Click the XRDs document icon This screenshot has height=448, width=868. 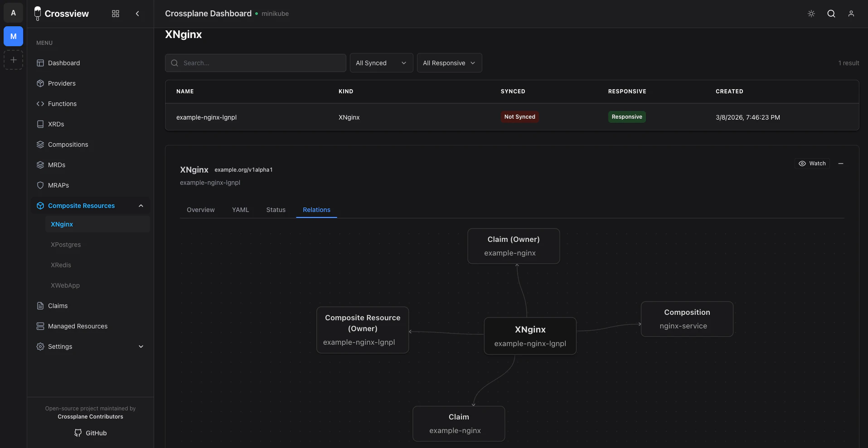(40, 124)
